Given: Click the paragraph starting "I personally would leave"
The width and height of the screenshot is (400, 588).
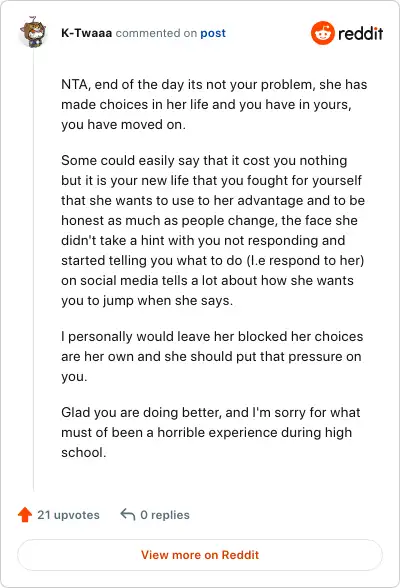Looking at the screenshot, I should click(212, 356).
